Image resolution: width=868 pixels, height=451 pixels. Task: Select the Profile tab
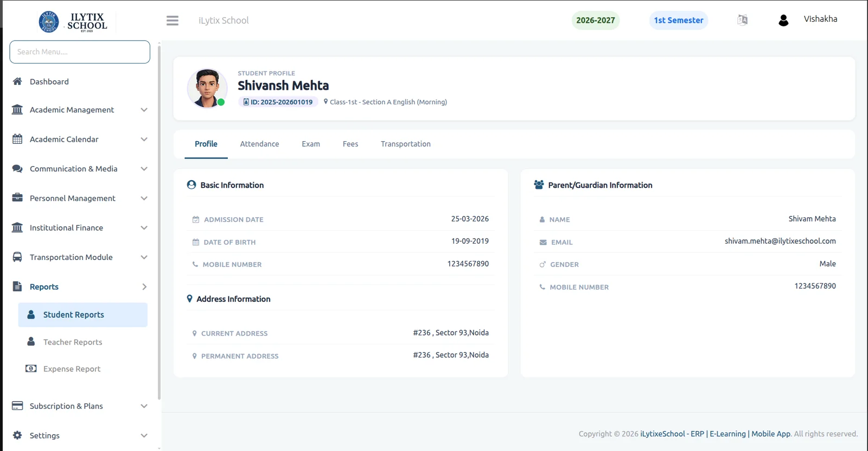206,144
